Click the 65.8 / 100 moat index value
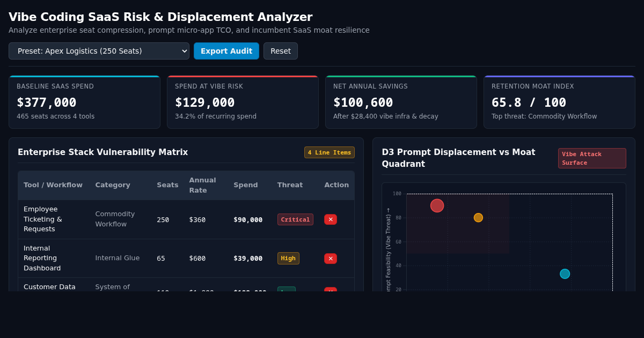Viewport: 644px width, 338px height. click(x=529, y=102)
